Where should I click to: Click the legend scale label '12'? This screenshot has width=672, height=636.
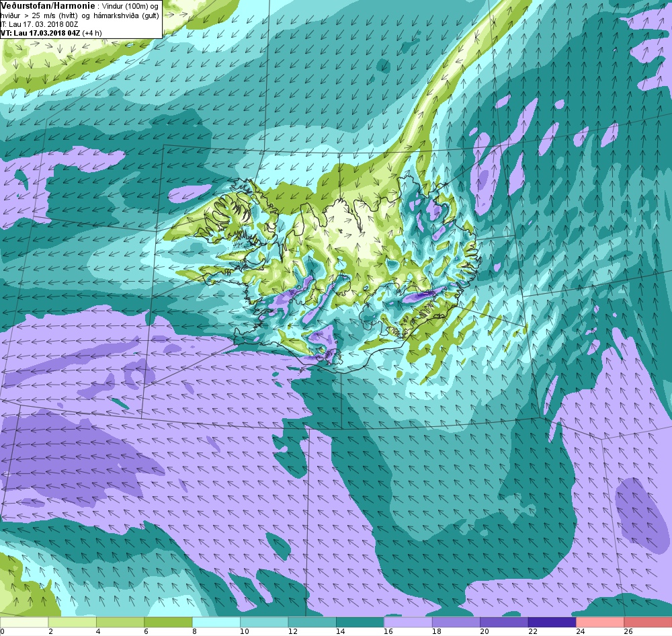coord(292,631)
